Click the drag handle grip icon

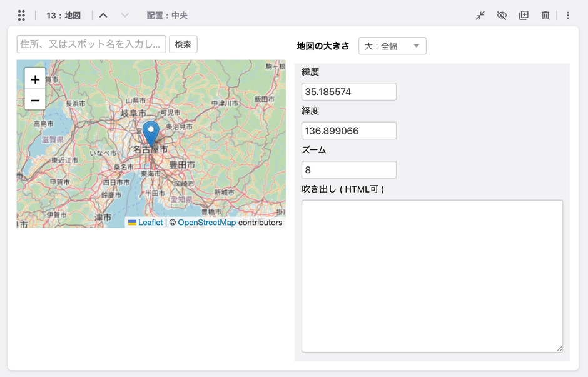pos(21,15)
